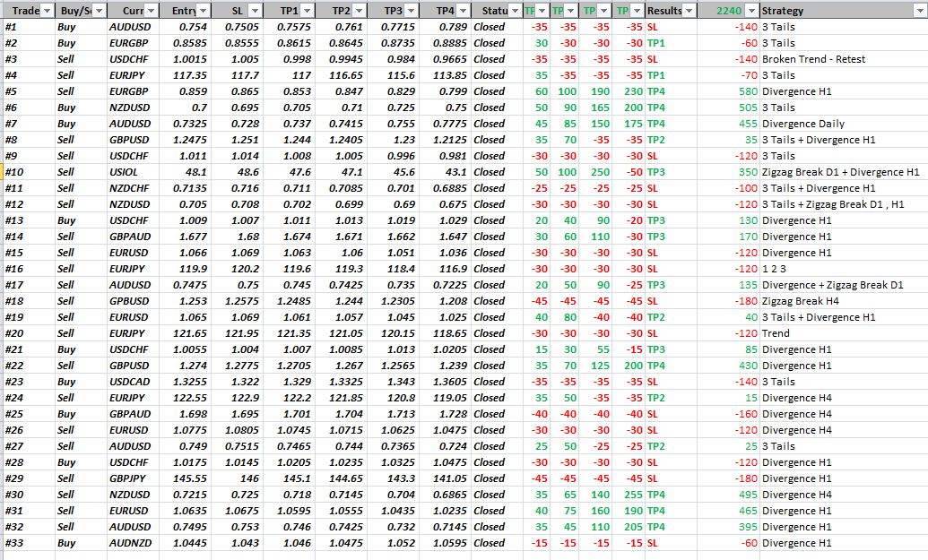This screenshot has height=560, width=928.
Task: Click the GBPJPY currency cell
Action: click(128, 478)
